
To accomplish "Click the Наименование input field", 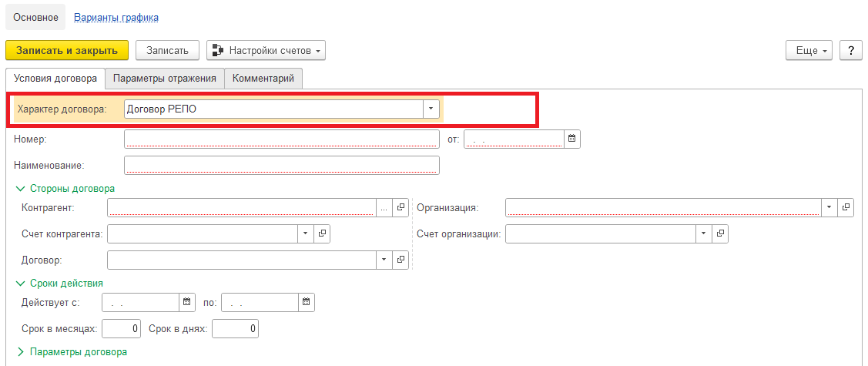I will [x=281, y=165].
